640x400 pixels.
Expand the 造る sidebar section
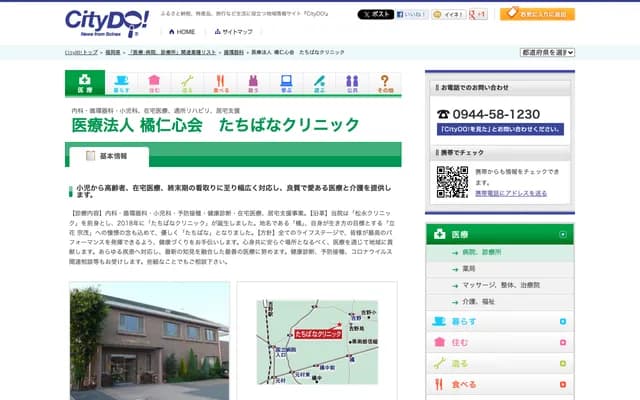point(563,363)
